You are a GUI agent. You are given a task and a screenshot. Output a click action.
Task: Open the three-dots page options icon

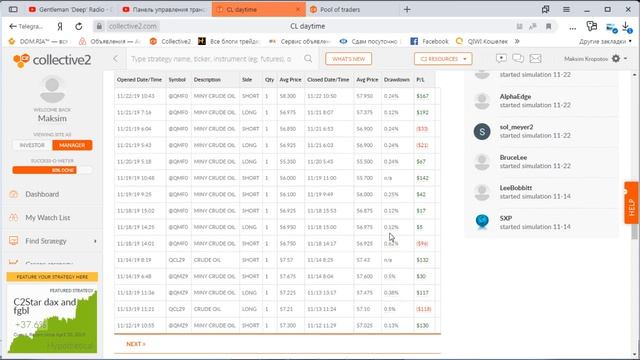click(x=573, y=27)
